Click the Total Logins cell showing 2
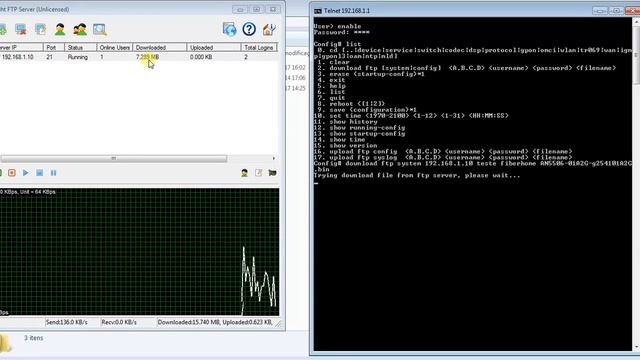The image size is (640, 360). click(x=246, y=57)
